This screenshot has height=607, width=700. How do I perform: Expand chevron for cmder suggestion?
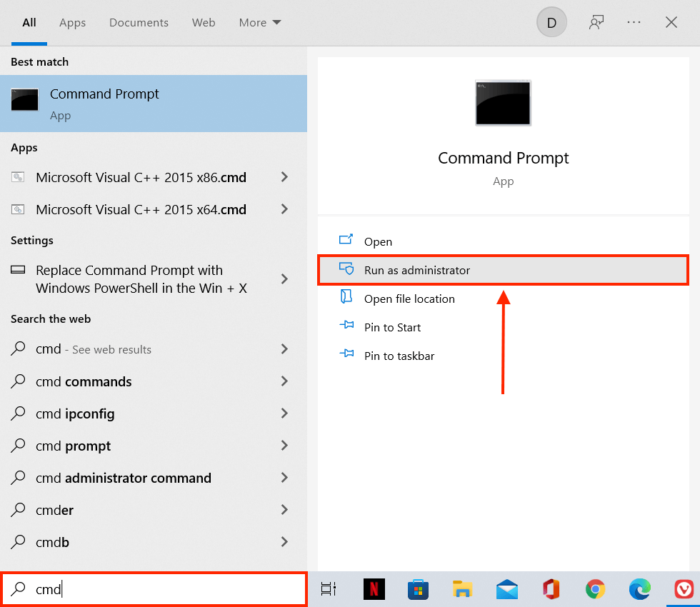pos(284,510)
